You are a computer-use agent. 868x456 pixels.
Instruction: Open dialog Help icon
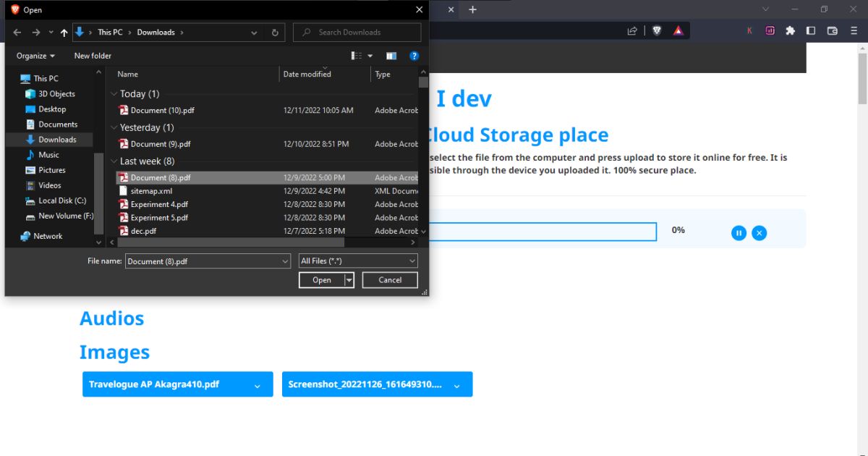click(414, 56)
